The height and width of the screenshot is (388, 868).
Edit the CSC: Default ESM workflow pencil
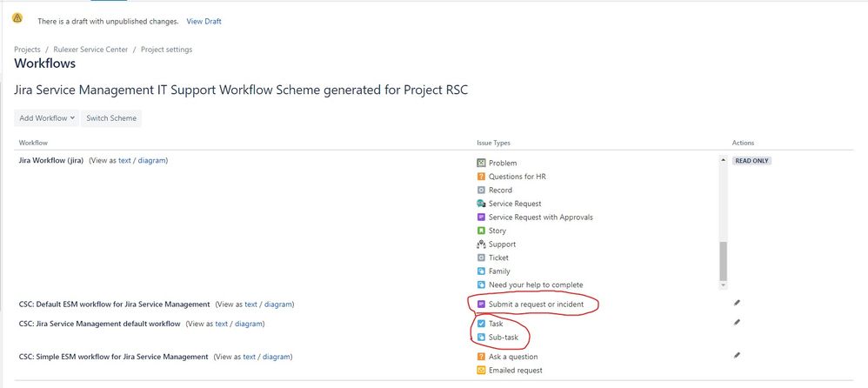(737, 303)
